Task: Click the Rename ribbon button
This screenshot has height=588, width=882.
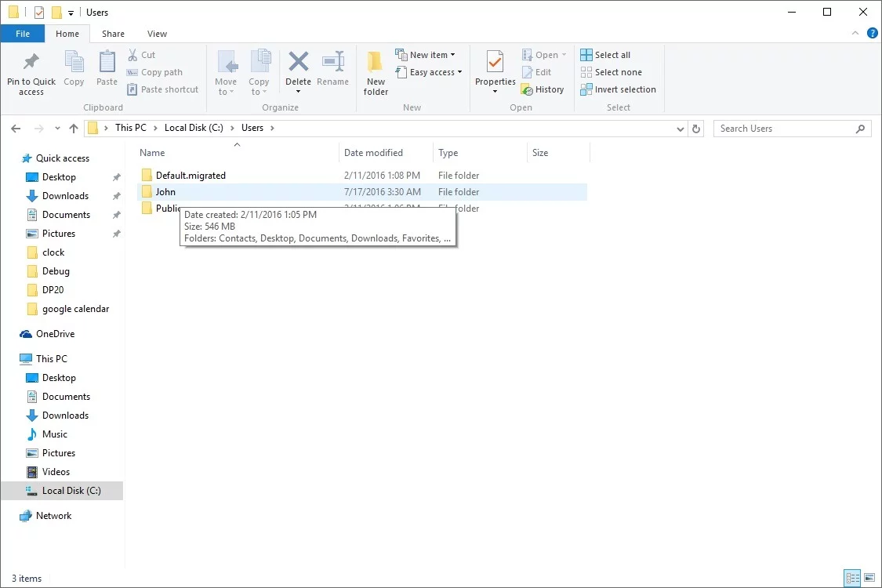Action: 332,69
